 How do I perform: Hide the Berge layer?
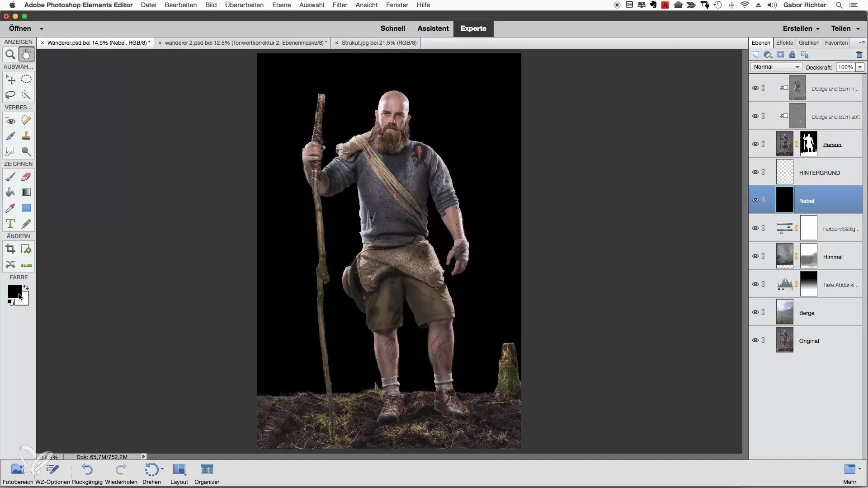[x=755, y=312]
